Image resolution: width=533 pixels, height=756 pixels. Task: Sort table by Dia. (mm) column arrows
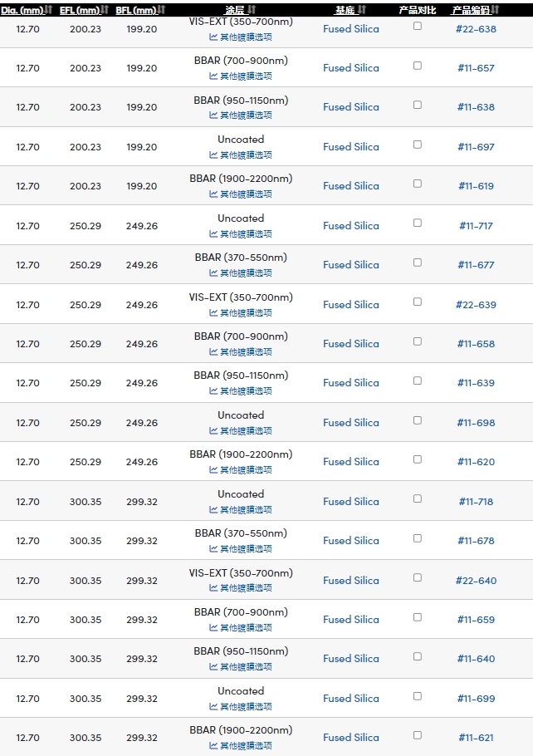(x=48, y=10)
